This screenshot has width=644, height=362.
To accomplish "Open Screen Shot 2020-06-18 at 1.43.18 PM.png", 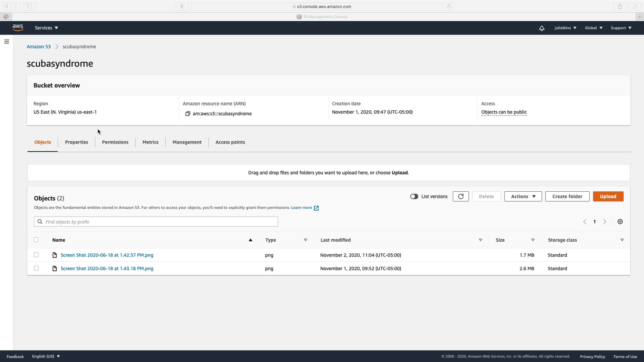I will pyautogui.click(x=107, y=269).
